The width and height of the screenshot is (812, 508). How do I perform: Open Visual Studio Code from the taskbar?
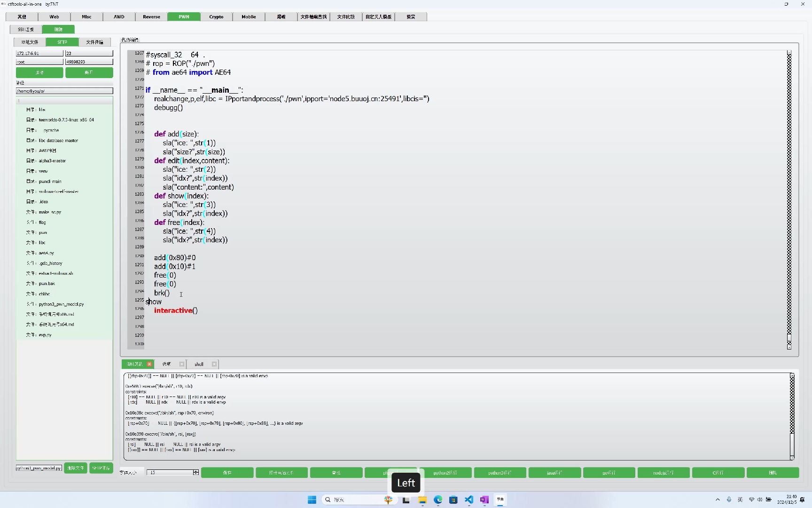point(468,500)
